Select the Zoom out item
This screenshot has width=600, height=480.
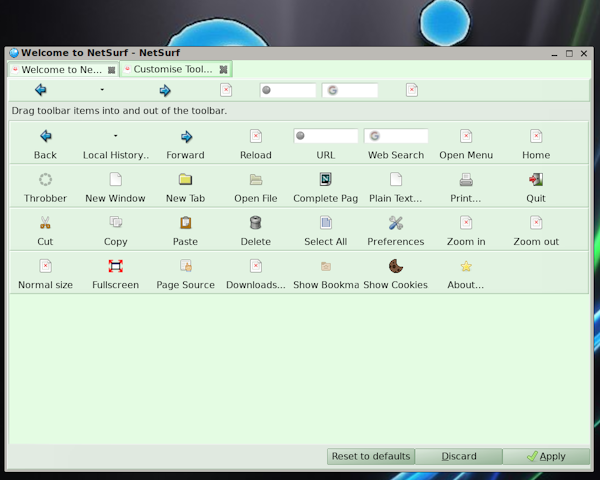pos(536,222)
